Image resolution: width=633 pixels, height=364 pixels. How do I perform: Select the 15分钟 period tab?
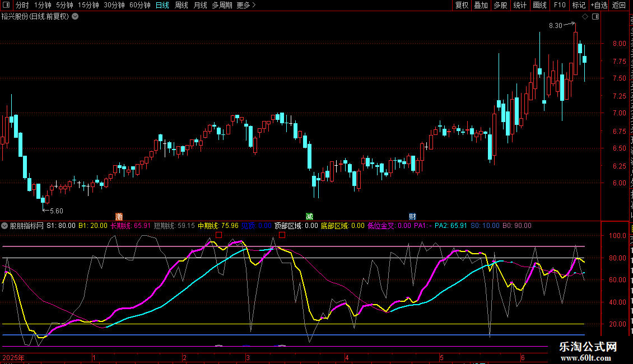coord(89,5)
